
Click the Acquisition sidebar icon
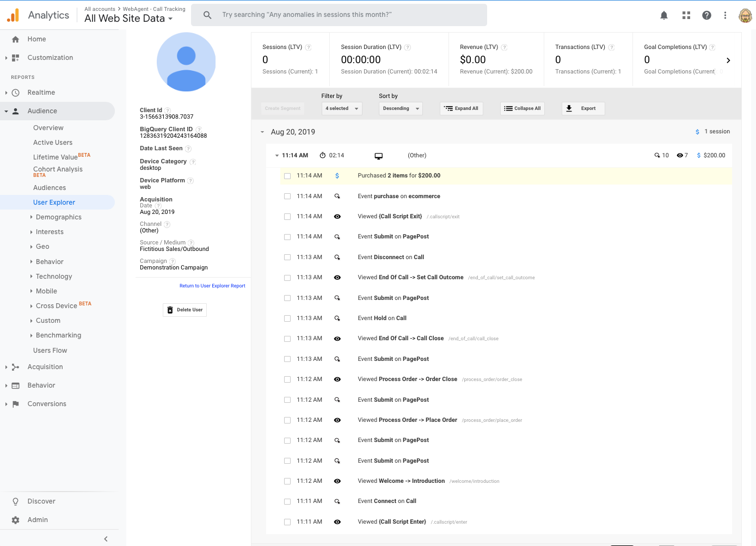pos(16,367)
